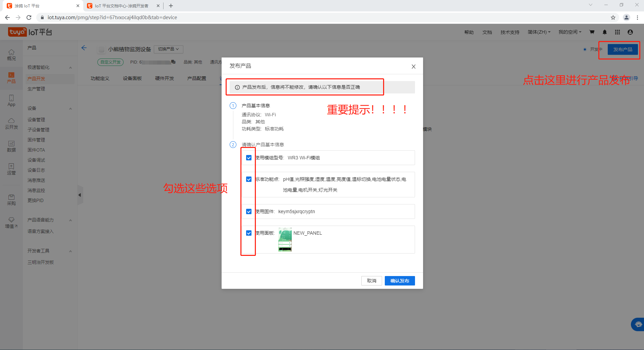644x350 pixels.
Task: Uncheck the 使用模组型号 WR3 checkbox
Action: click(x=249, y=158)
